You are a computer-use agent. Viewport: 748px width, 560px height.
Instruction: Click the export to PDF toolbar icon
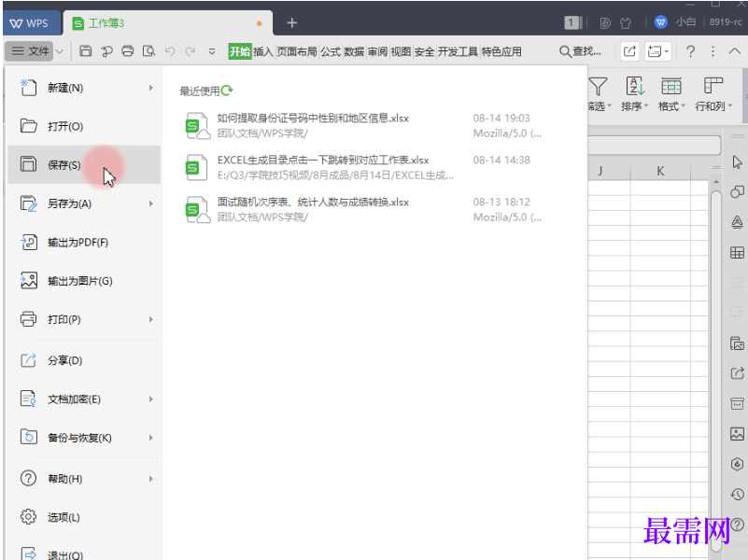(x=106, y=51)
